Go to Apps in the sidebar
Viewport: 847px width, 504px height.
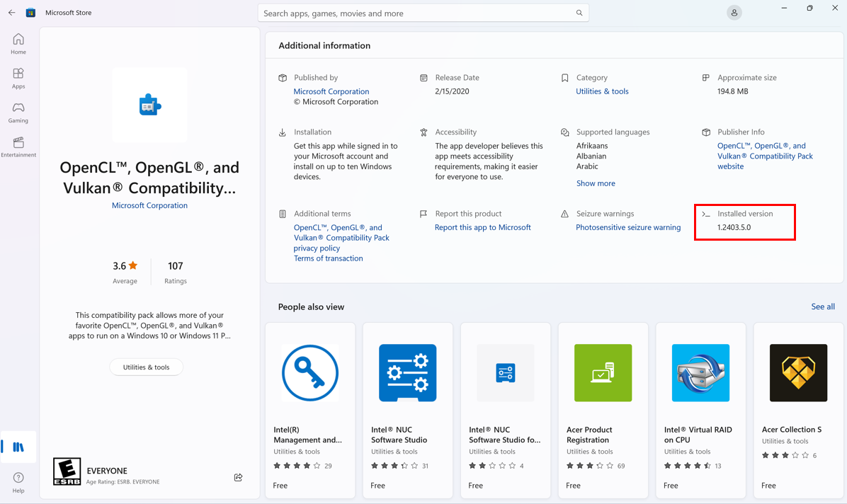click(18, 78)
